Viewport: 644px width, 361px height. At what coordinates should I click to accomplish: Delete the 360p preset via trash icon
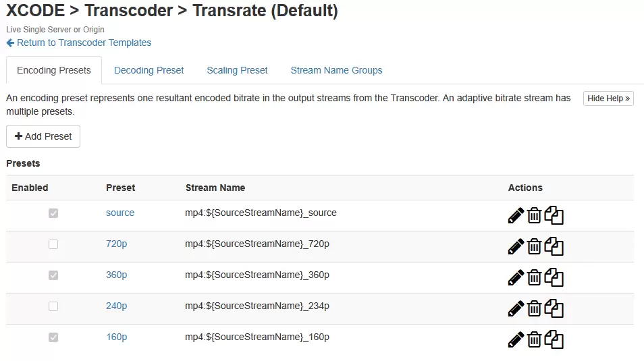(535, 277)
